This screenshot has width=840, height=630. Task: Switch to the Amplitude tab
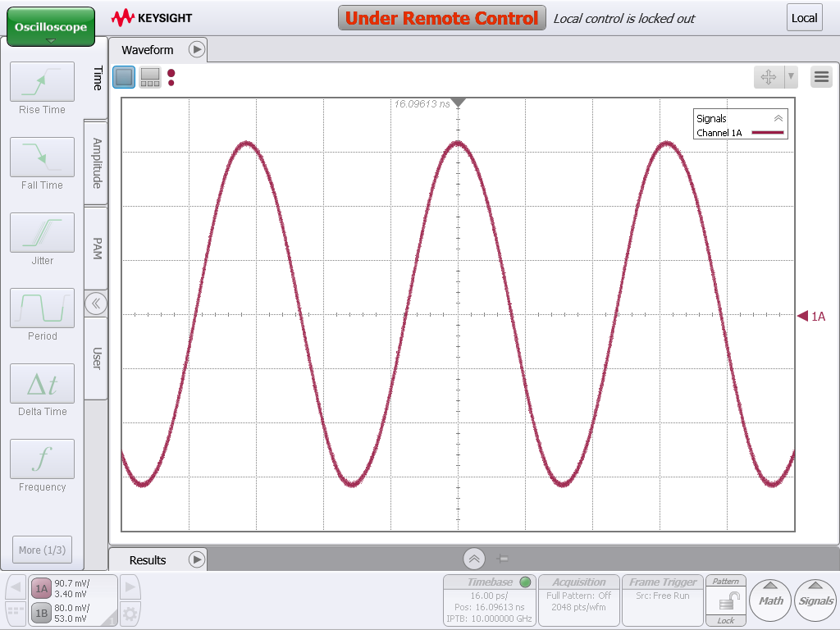(96, 162)
